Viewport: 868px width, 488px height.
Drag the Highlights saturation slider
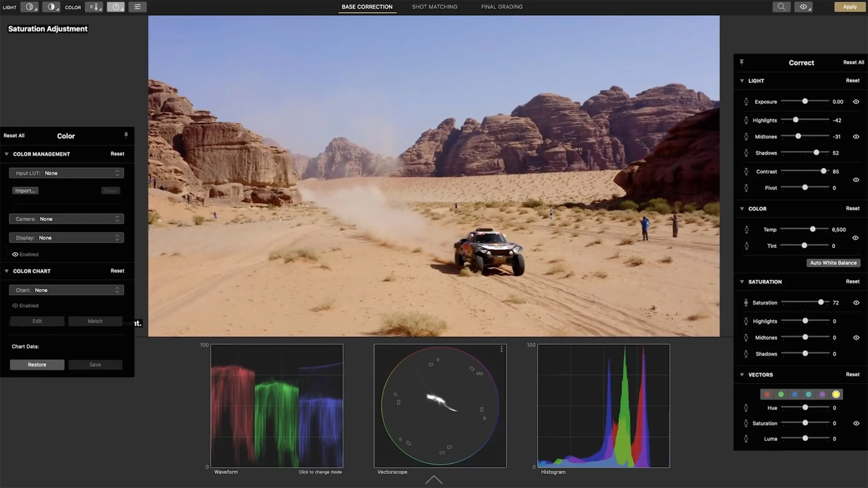[x=805, y=321]
